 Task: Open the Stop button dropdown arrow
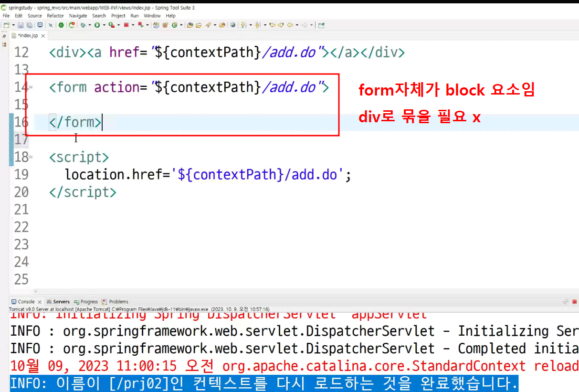click(133, 25)
